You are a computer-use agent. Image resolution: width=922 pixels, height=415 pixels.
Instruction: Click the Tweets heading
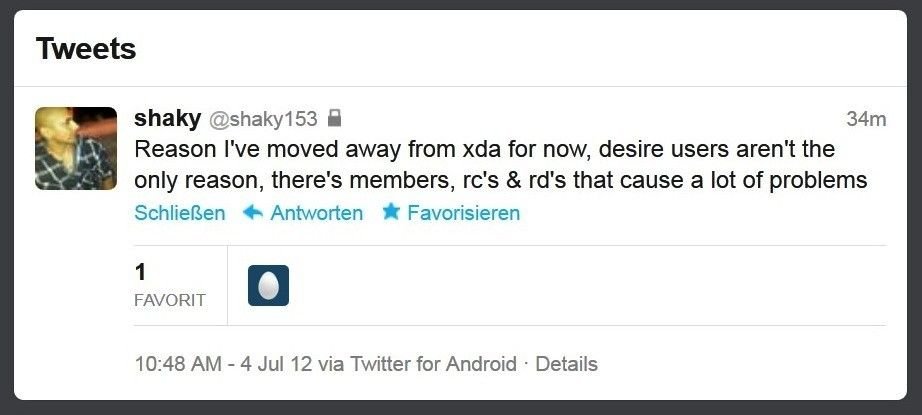pos(86,48)
